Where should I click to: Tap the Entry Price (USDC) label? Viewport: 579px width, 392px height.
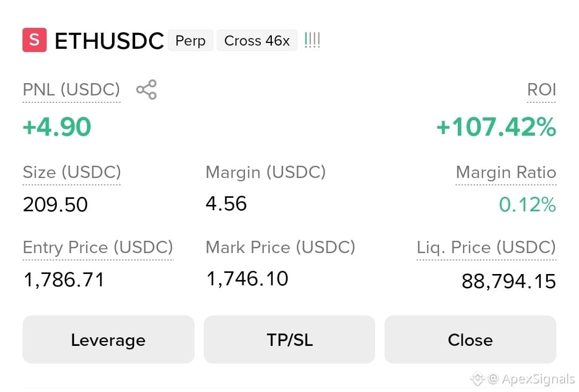click(98, 248)
